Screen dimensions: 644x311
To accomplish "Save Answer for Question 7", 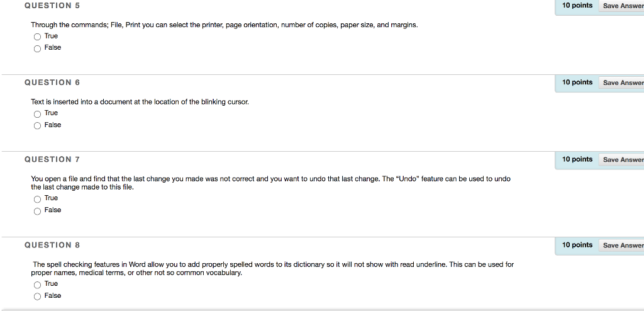I will pyautogui.click(x=621, y=160).
